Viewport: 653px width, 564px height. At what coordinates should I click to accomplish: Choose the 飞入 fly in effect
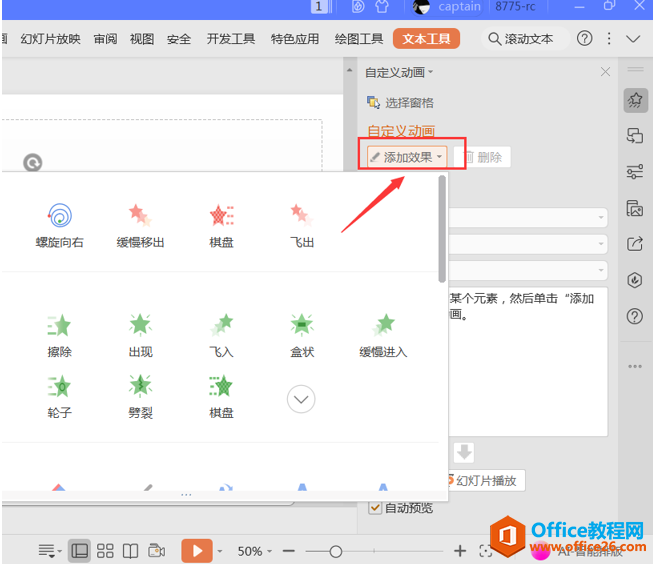tap(221, 336)
